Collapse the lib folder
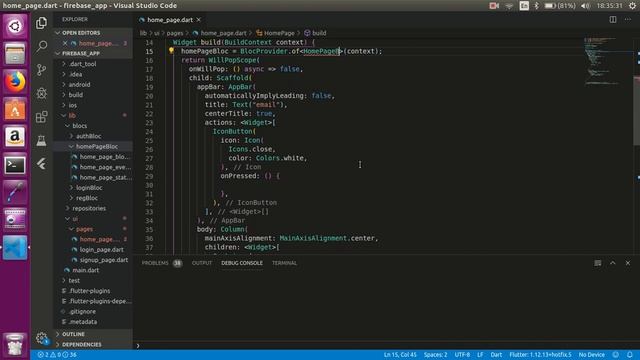640x360 pixels. pyautogui.click(x=72, y=116)
